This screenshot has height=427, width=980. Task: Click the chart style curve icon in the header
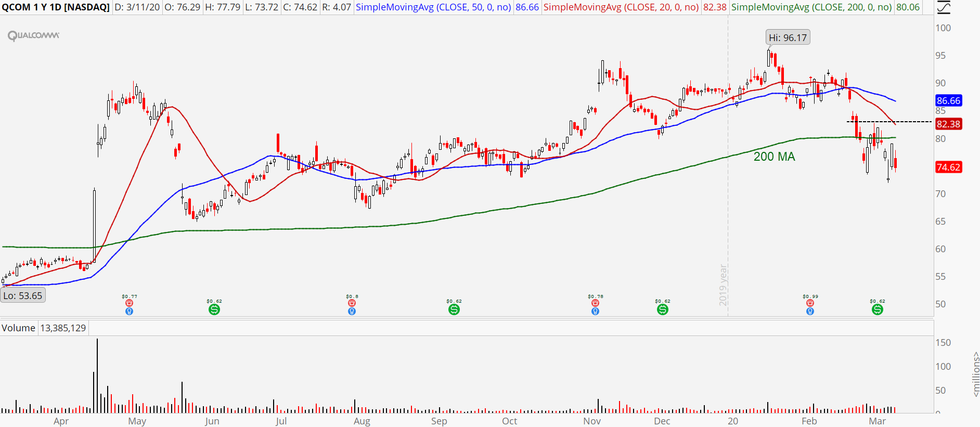click(944, 7)
